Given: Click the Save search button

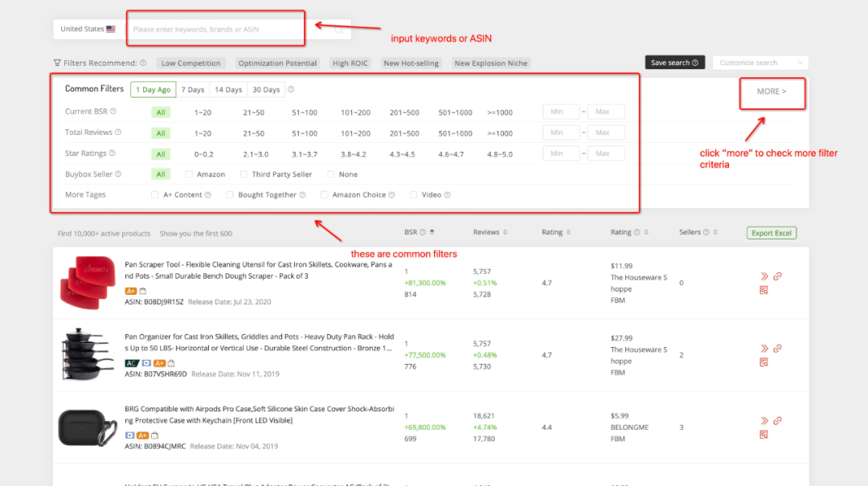Looking at the screenshot, I should click(x=674, y=63).
